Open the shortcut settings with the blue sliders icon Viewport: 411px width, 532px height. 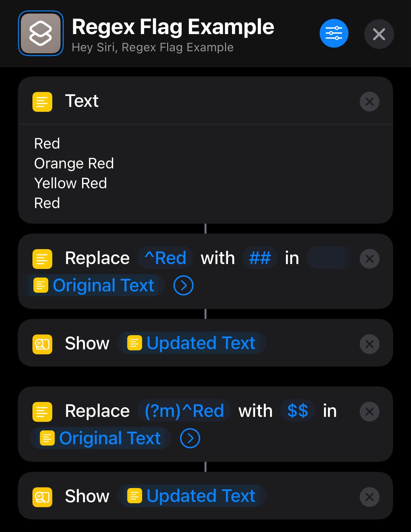point(334,33)
